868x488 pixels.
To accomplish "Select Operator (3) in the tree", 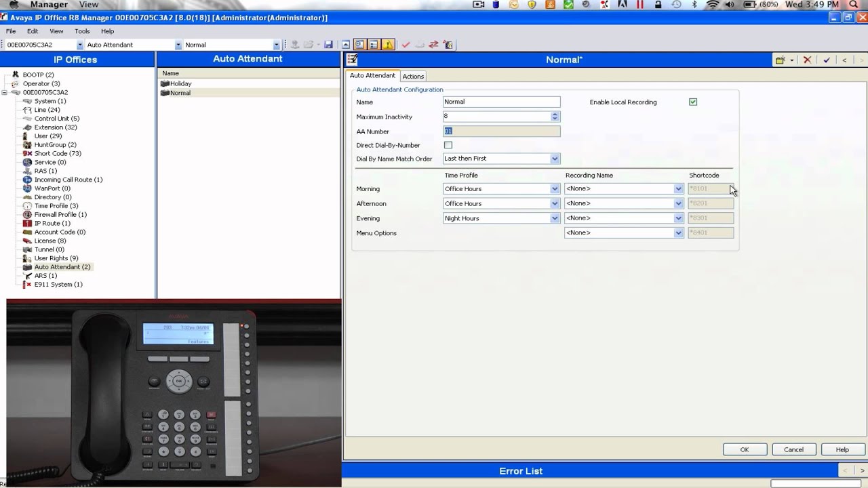I will tap(41, 83).
